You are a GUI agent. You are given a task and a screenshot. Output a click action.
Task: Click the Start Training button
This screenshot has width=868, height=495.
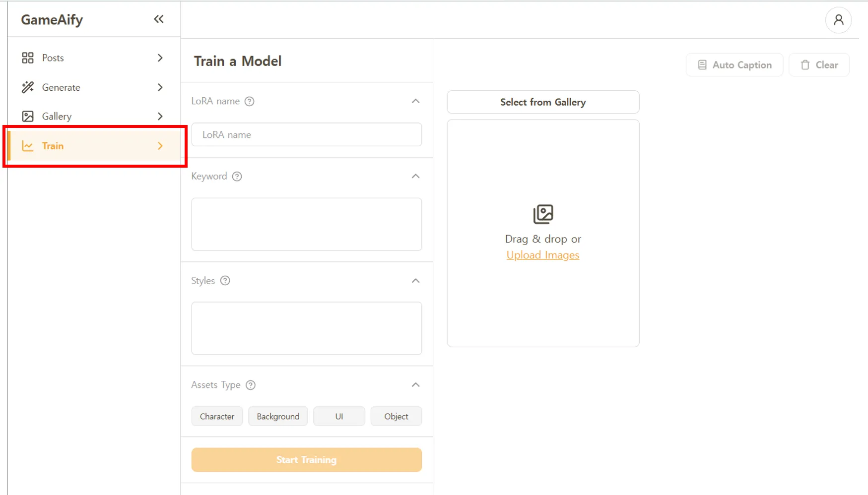click(x=307, y=460)
